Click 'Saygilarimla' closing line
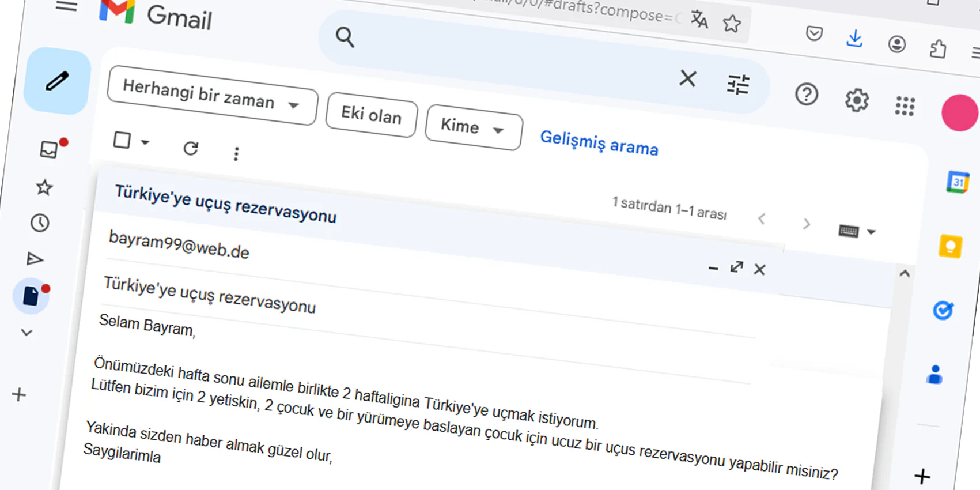980x490 pixels. click(122, 453)
